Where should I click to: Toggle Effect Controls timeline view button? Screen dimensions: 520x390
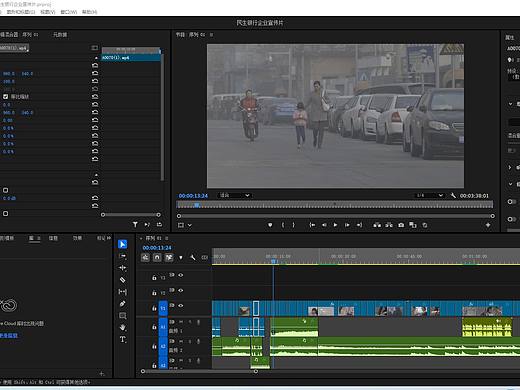tap(95, 48)
